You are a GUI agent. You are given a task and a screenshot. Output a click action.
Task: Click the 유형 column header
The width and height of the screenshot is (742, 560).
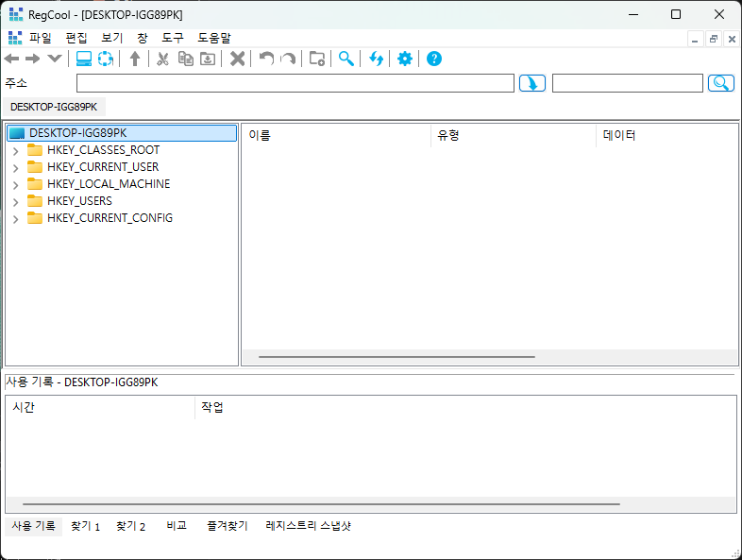tap(514, 135)
